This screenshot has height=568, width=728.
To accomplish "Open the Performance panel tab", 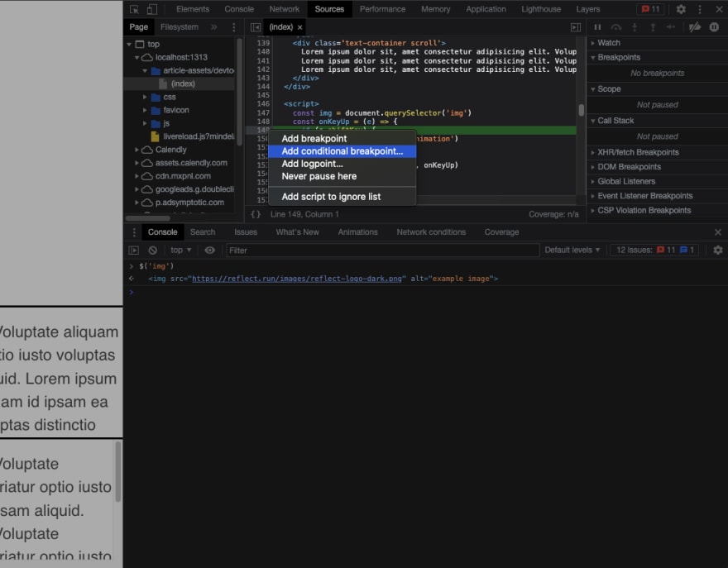I will tap(382, 9).
